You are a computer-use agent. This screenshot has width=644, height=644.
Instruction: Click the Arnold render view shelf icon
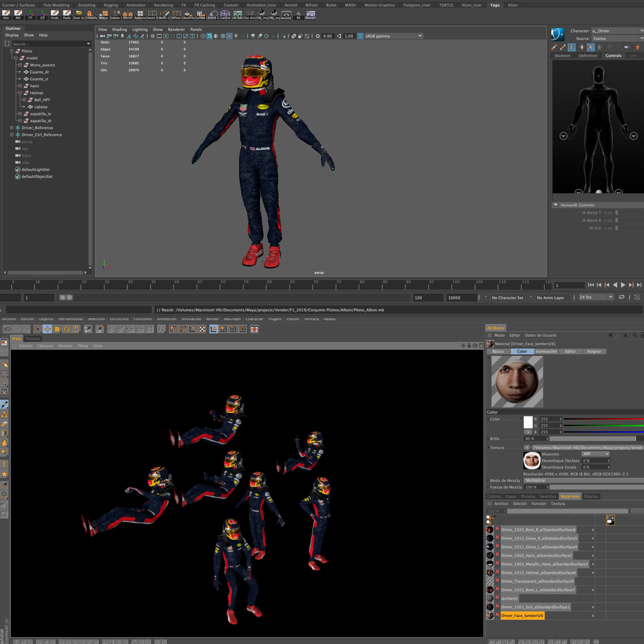point(286,14)
